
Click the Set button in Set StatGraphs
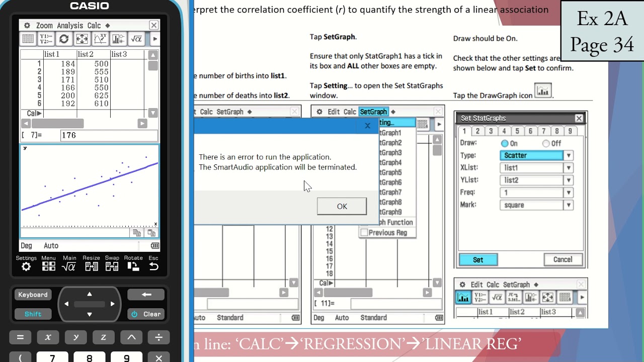pos(478,260)
